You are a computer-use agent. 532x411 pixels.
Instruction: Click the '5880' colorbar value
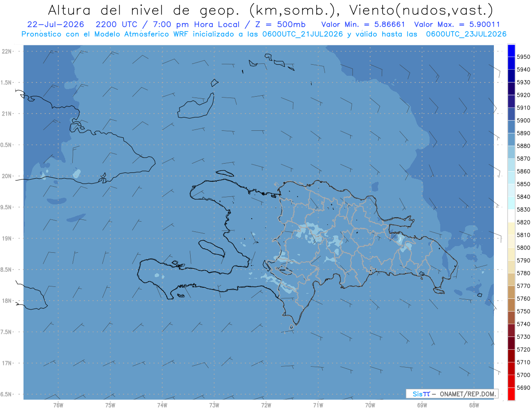(x=523, y=146)
